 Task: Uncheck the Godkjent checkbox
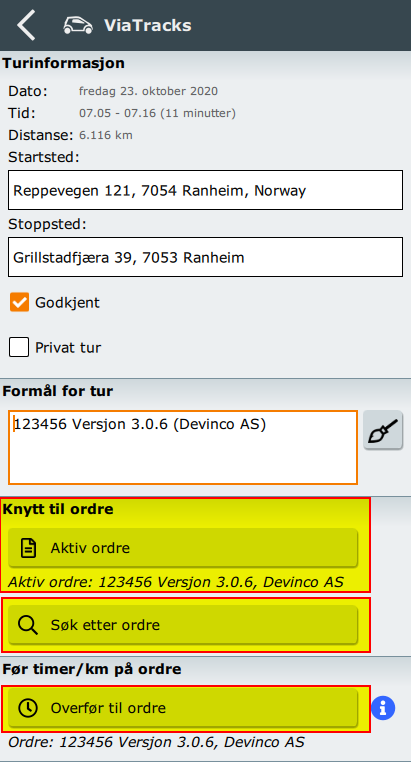[20, 302]
